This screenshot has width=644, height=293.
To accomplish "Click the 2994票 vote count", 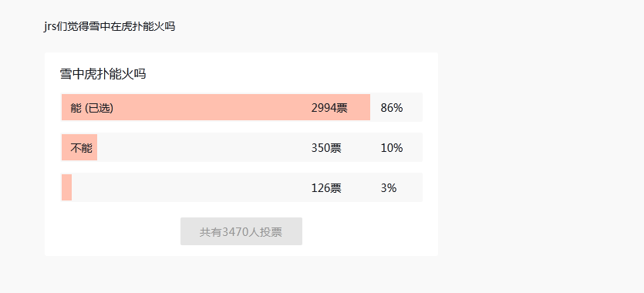I will (x=329, y=108).
